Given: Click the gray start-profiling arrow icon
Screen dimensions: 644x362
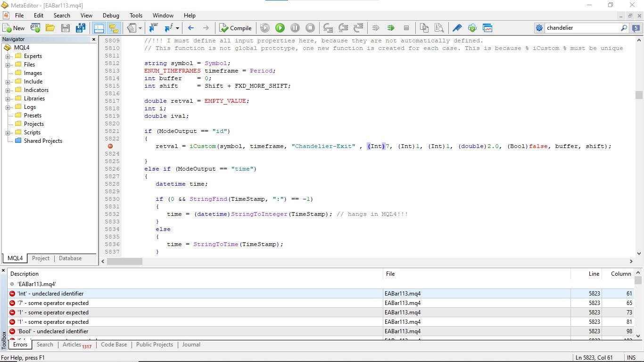Looking at the screenshot, I should point(376,28).
